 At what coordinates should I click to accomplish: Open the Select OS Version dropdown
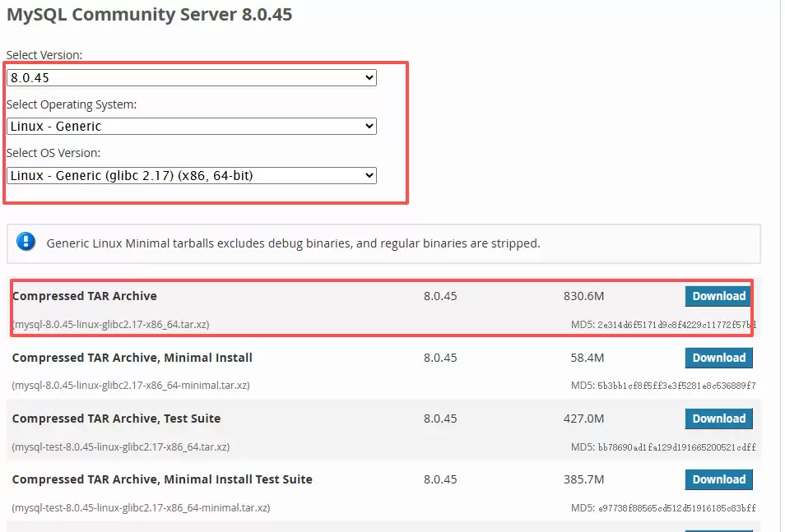click(x=191, y=175)
